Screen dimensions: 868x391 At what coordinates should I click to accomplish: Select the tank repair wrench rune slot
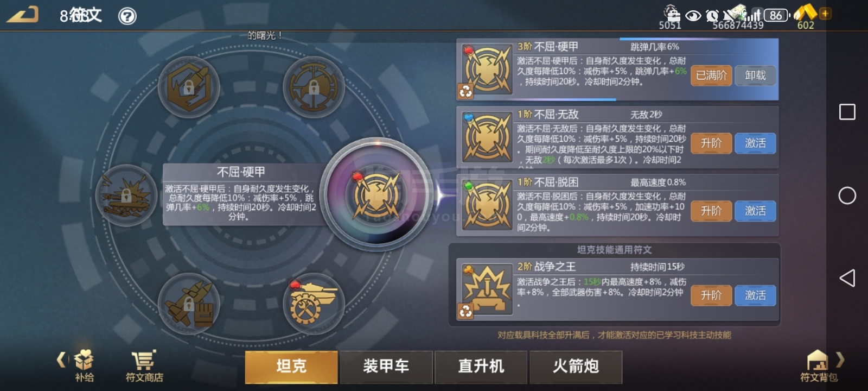pyautogui.click(x=314, y=304)
